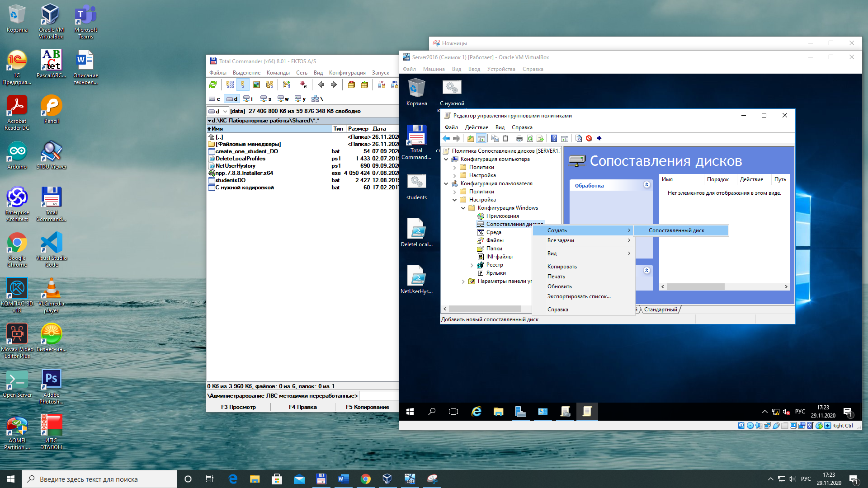868x488 pixels.
Task: Click the up one level folder icon
Action: [x=471, y=139]
